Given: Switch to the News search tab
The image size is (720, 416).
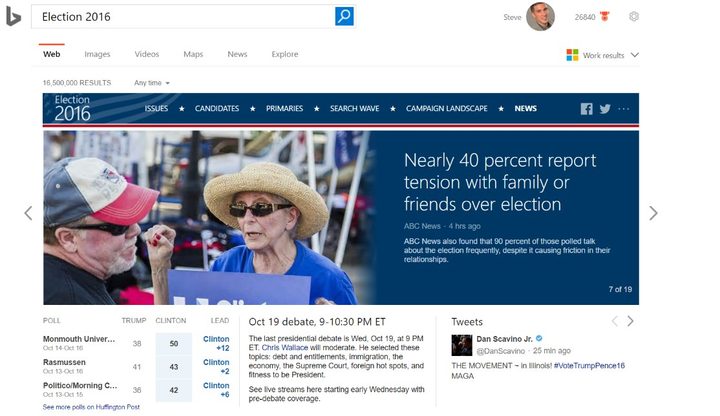Looking at the screenshot, I should pyautogui.click(x=237, y=54).
